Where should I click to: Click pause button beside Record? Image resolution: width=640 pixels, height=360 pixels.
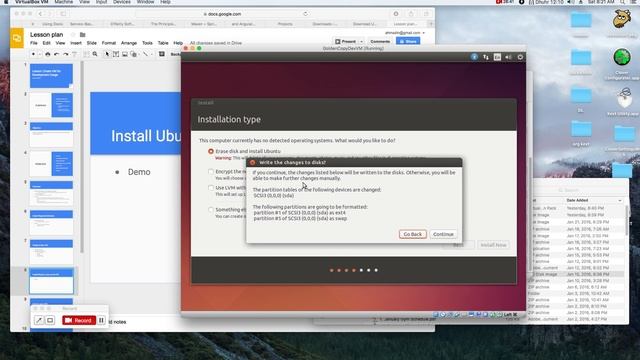coord(101,320)
